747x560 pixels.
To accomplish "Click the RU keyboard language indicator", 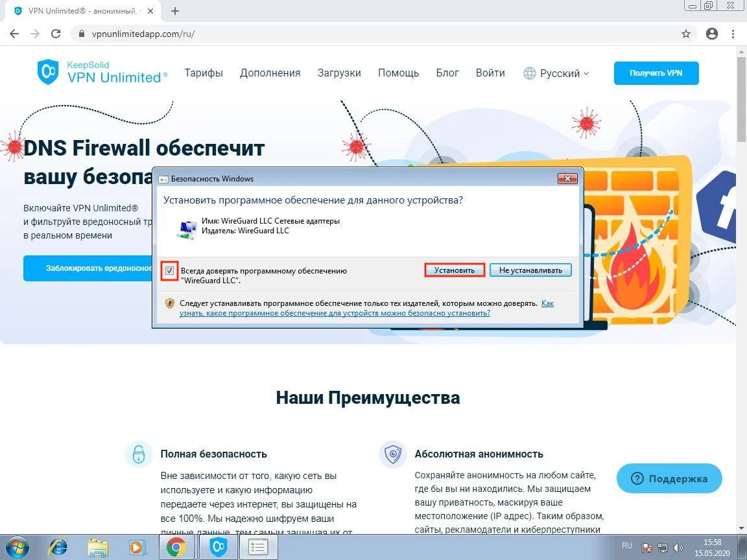I will 627,546.
